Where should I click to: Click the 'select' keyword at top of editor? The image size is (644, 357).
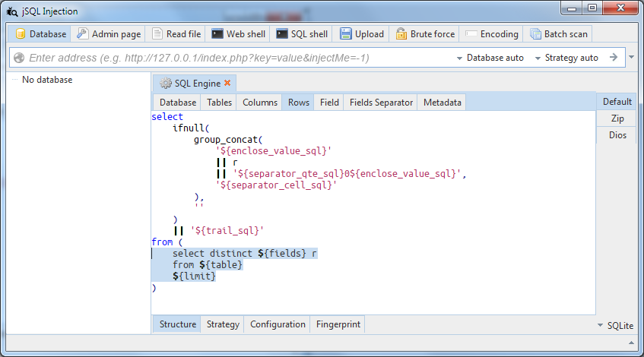point(167,116)
